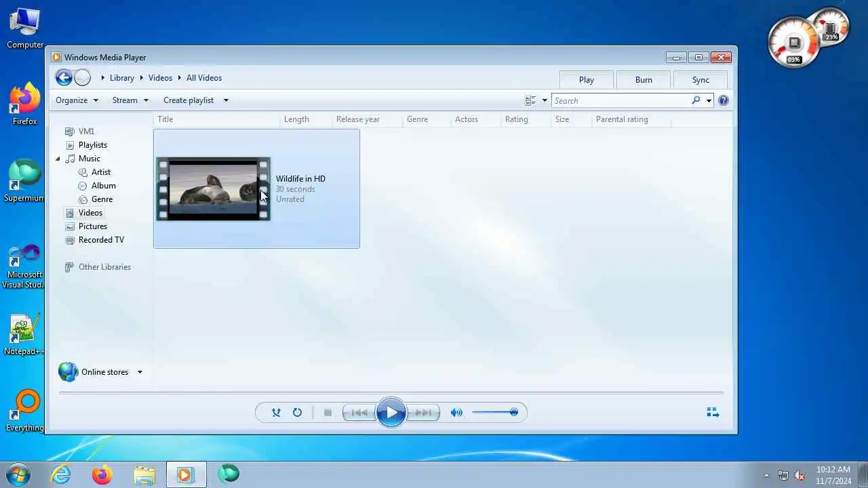Click the search magnifier icon
The height and width of the screenshot is (488, 868).
coord(696,100)
